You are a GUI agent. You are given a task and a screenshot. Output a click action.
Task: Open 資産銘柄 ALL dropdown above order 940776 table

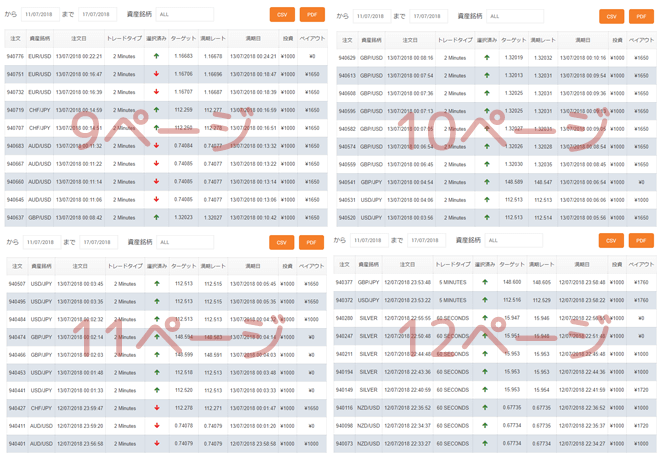pyautogui.click(x=185, y=14)
